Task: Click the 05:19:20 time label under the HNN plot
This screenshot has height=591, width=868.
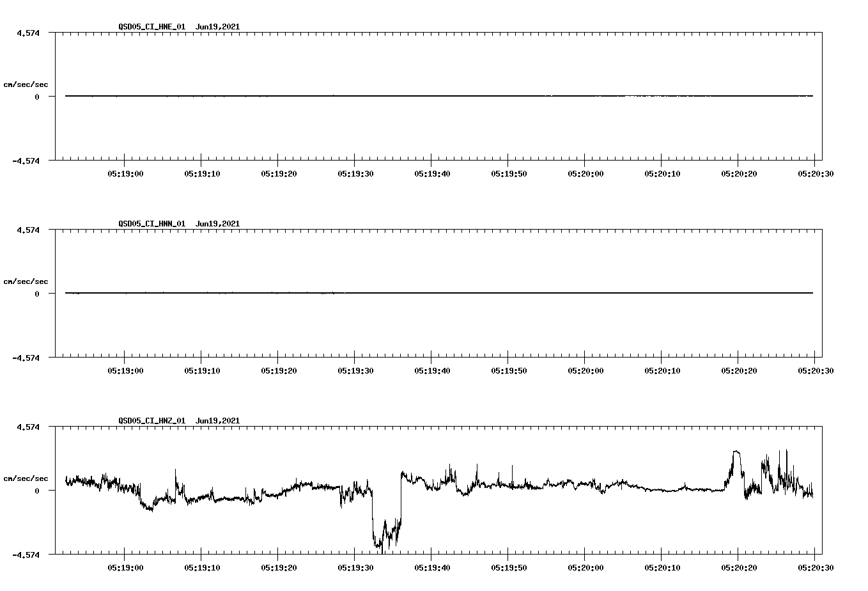Action: click(x=279, y=371)
